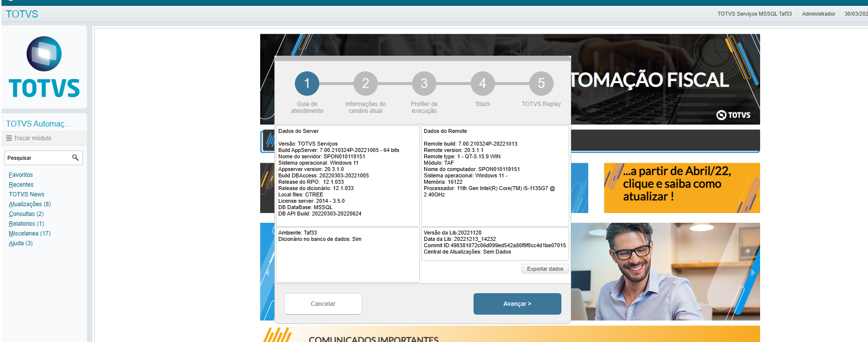Open Favoritos in the sidebar
Viewport: 868px width, 342px height.
click(x=21, y=175)
